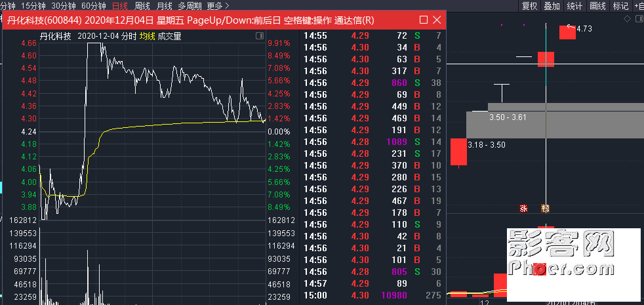Toggle the side panel icon in intraday chart header
644x305 pixels.
point(260,36)
